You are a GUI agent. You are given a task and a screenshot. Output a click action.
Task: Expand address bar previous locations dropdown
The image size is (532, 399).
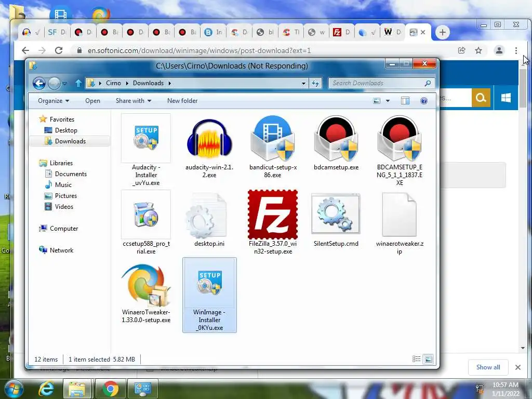coord(303,83)
